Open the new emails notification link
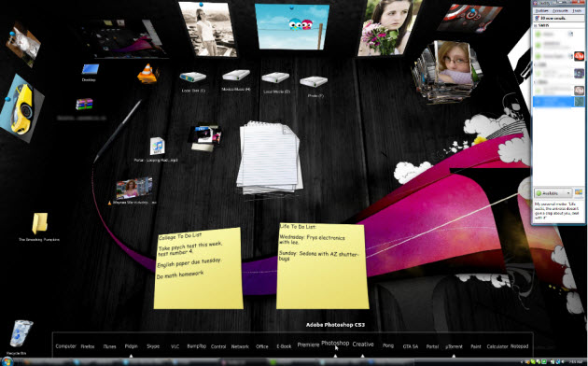The image size is (588, 366). pos(553,18)
